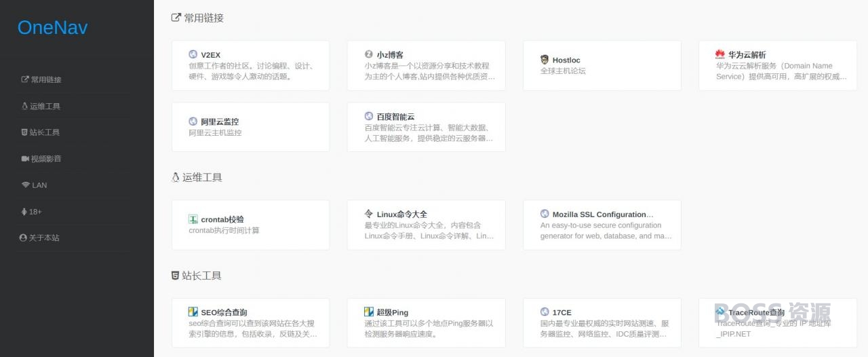Click description text '全球主机论坛'
This screenshot has width=868, height=357.
(x=563, y=71)
